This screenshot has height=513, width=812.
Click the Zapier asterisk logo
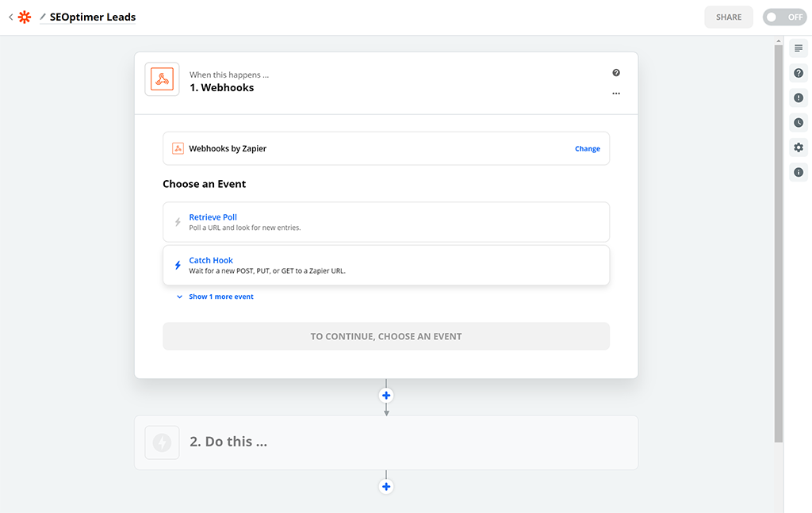25,17
